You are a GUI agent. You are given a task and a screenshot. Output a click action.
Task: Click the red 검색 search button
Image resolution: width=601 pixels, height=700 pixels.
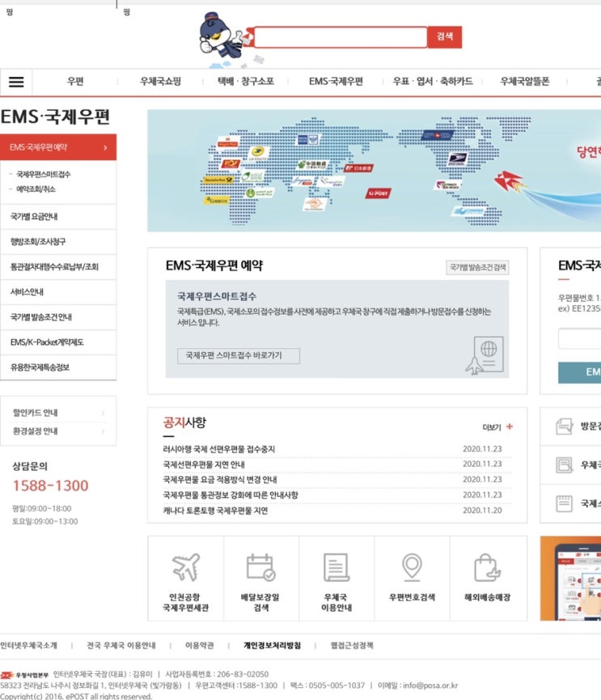(444, 36)
